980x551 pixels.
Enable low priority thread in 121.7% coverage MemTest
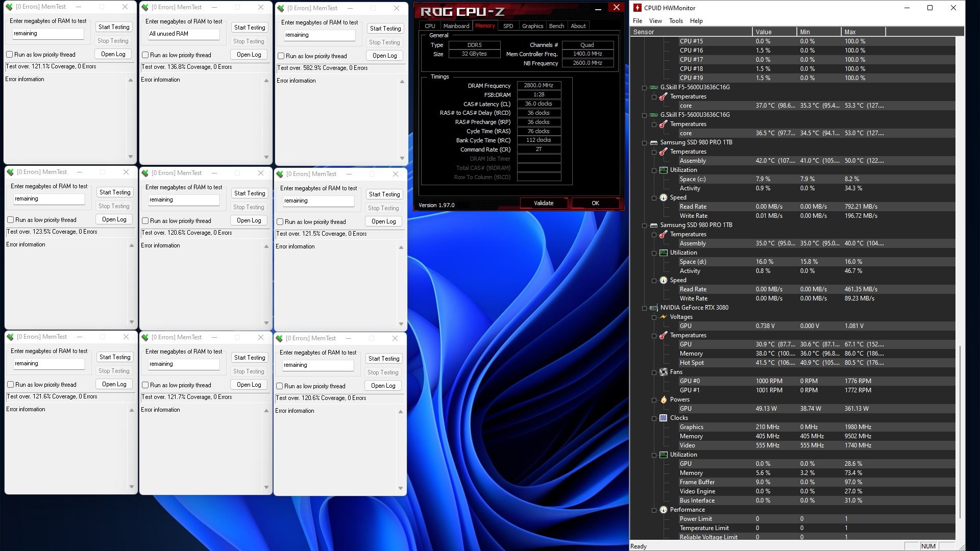pos(145,385)
